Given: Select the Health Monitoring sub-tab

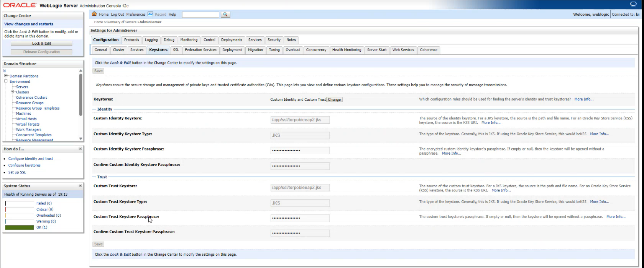Looking at the screenshot, I should [347, 50].
